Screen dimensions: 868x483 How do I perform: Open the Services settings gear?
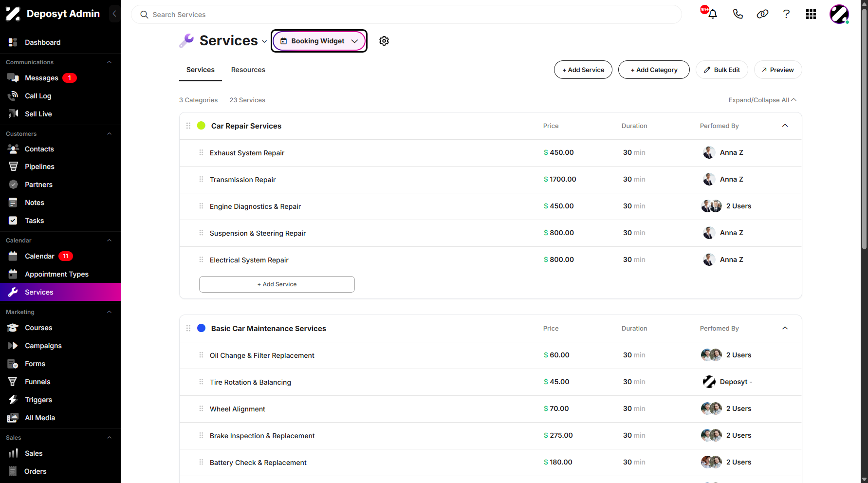coord(384,41)
